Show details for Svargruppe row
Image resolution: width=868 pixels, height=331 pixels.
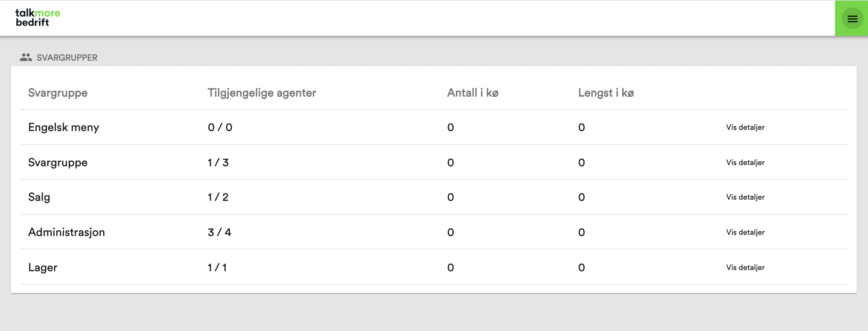745,162
